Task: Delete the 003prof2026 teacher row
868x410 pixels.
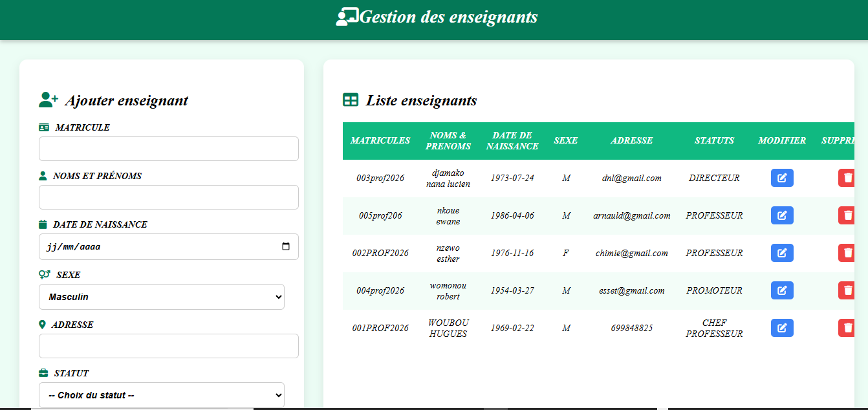Action: [847, 178]
